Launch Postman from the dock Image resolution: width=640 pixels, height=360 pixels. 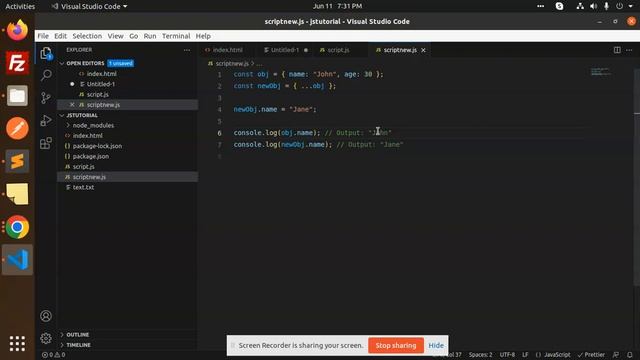click(x=17, y=128)
